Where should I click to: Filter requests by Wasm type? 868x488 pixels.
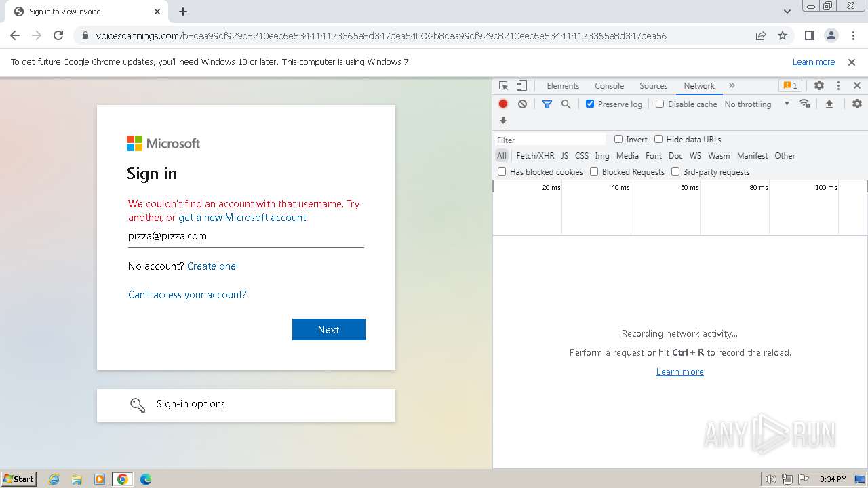coord(719,155)
